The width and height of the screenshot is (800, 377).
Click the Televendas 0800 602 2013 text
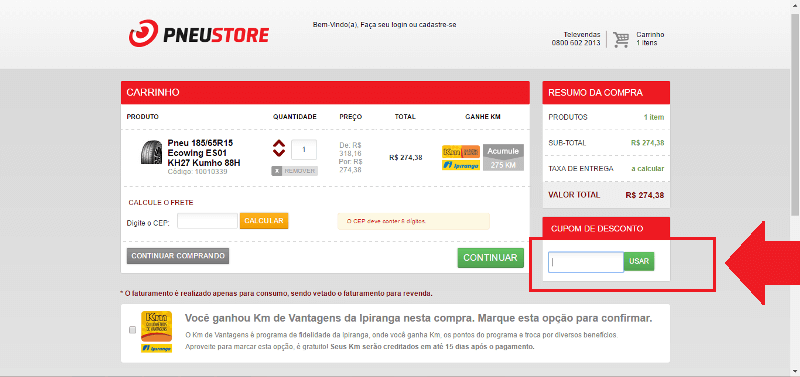(x=576, y=39)
